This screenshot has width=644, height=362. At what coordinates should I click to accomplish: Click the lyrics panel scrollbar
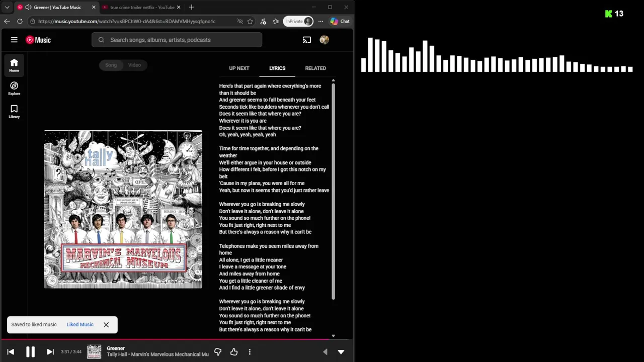[x=333, y=191]
